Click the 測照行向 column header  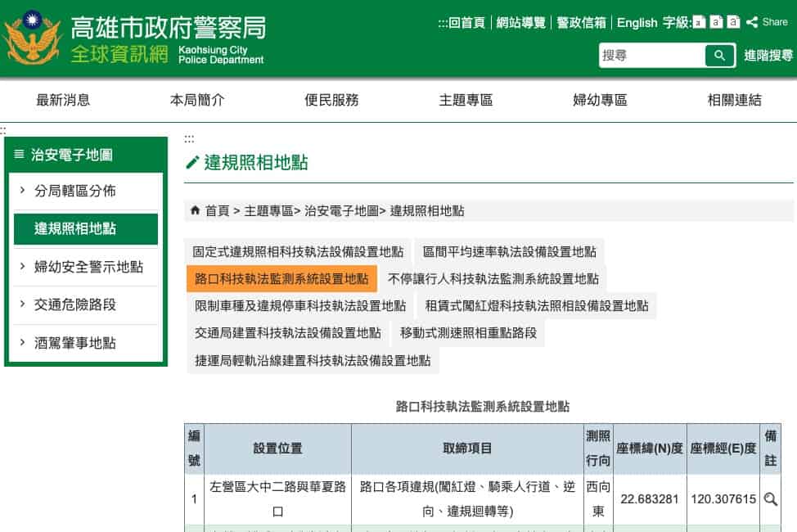598,449
